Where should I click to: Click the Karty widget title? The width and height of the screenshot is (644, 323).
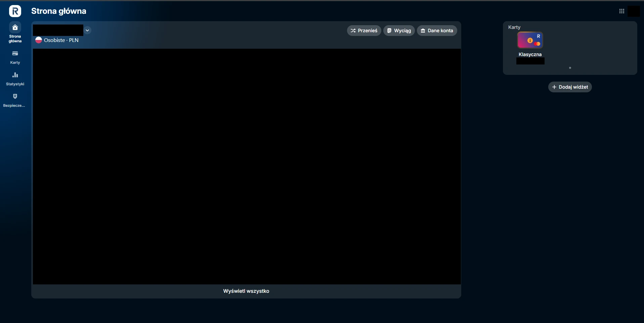click(514, 27)
